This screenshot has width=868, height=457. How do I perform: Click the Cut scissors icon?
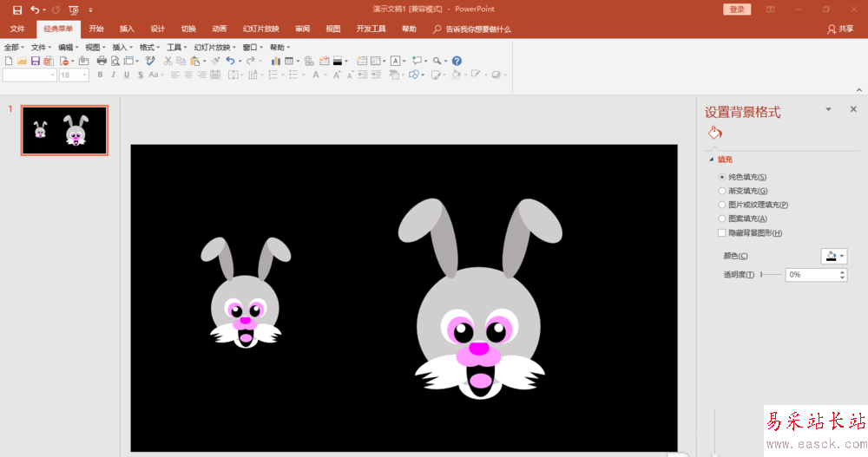point(168,62)
